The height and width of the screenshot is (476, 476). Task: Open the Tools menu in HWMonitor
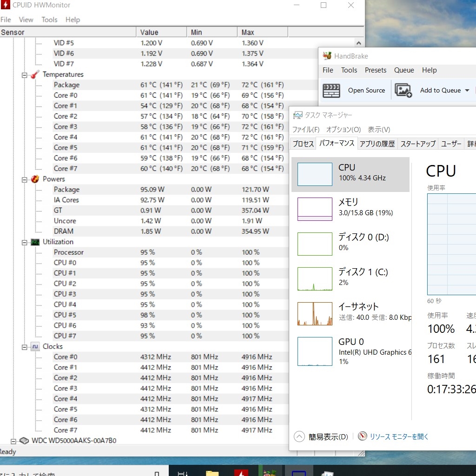pos(49,20)
